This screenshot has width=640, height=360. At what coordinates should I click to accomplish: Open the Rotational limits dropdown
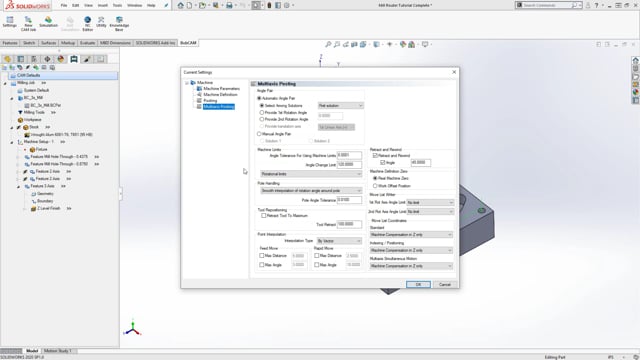tap(311, 174)
